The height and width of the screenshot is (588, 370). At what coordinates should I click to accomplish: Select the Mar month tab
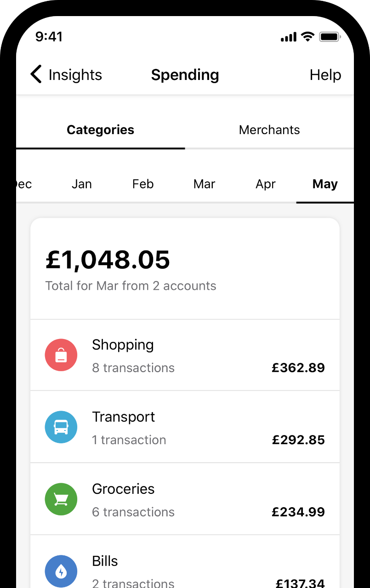coord(204,184)
